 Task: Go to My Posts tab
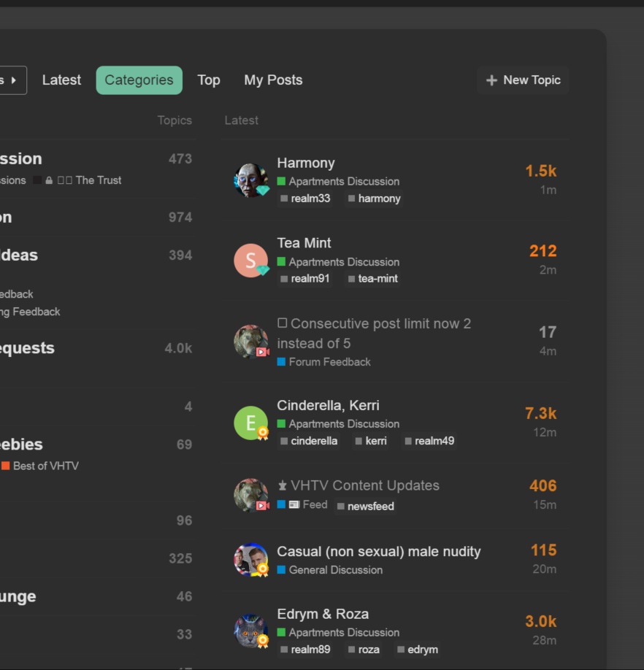(x=273, y=80)
